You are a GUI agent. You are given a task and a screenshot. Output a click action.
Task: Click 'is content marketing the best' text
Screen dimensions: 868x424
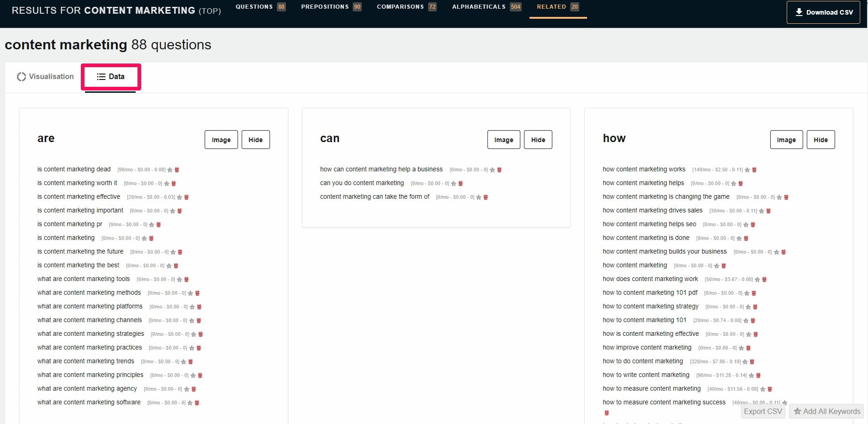(x=78, y=265)
